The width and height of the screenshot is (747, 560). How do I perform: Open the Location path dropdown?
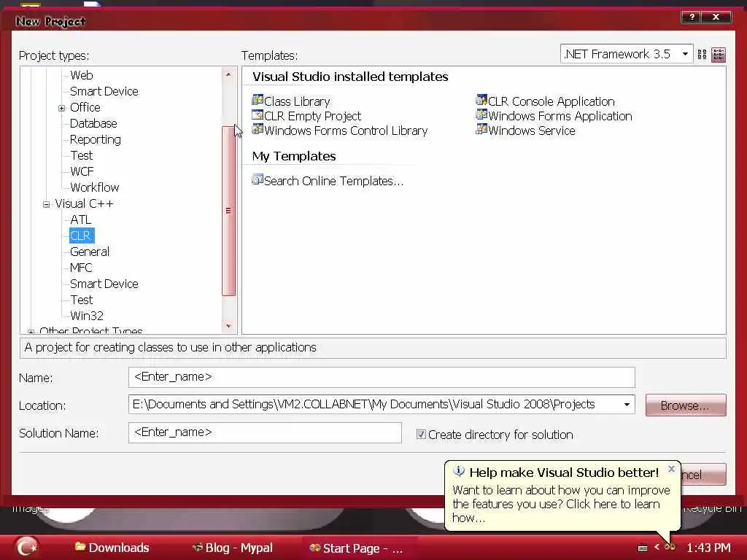(x=627, y=404)
